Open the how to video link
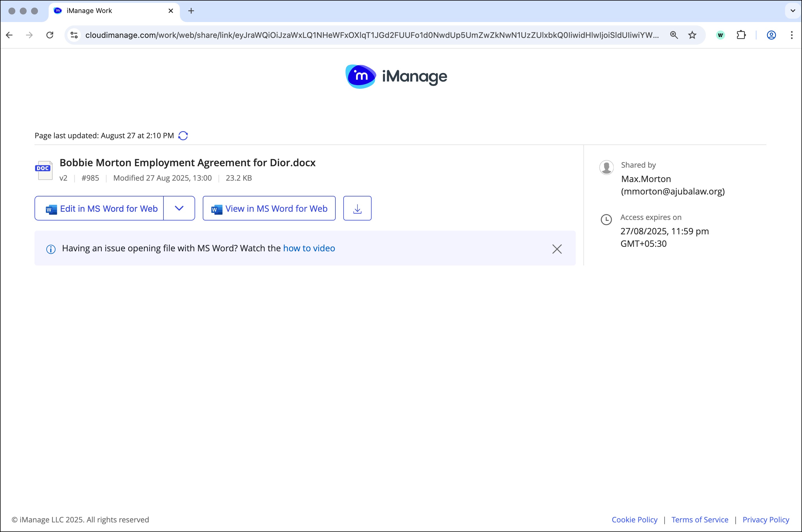Image resolution: width=802 pixels, height=532 pixels. coord(309,248)
